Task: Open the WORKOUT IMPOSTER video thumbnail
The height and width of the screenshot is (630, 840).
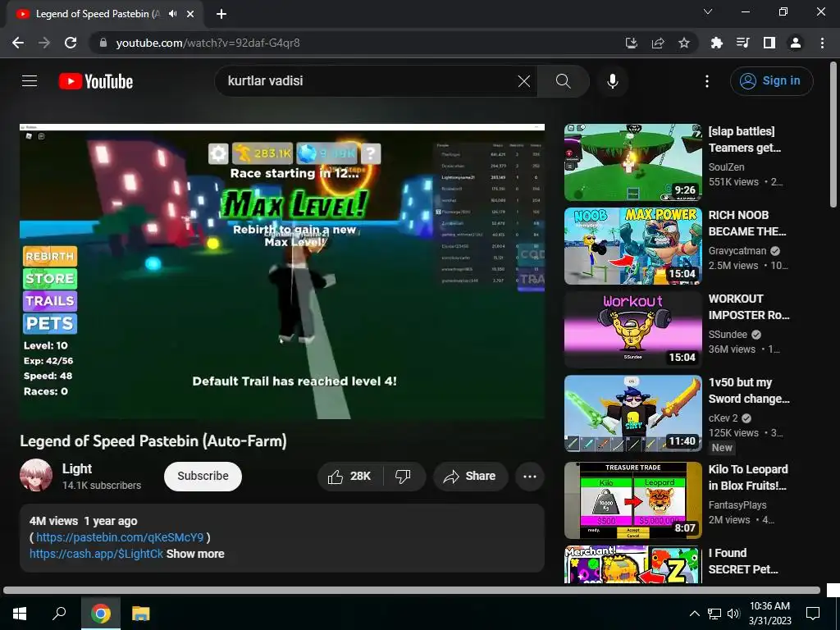Action: click(632, 330)
